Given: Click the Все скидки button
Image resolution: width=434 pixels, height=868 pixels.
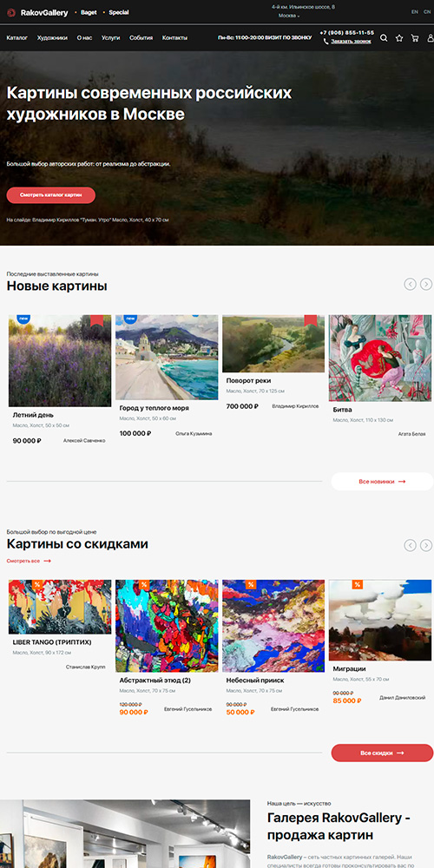Looking at the screenshot, I should [382, 753].
